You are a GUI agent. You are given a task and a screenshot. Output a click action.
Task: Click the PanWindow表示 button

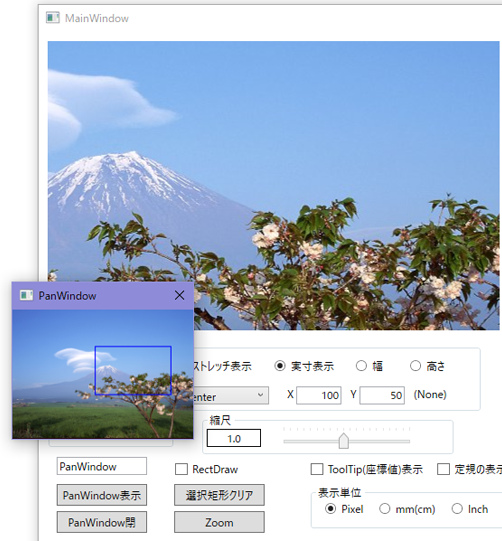pyautogui.click(x=102, y=495)
